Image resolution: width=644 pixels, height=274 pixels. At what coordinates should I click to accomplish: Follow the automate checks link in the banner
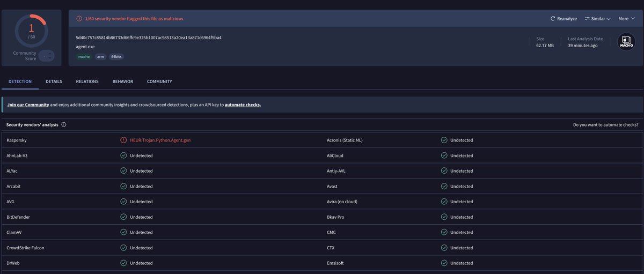point(243,105)
